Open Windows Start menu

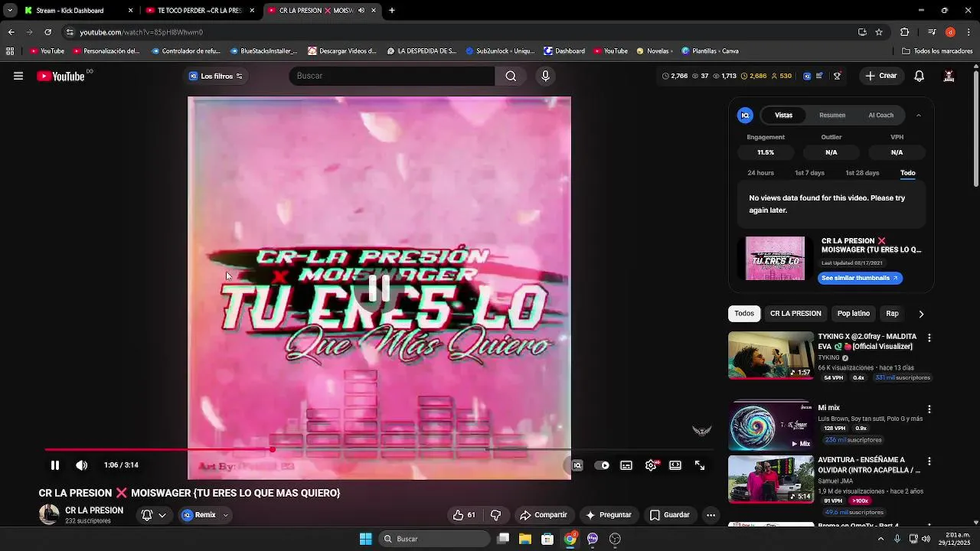[366, 539]
